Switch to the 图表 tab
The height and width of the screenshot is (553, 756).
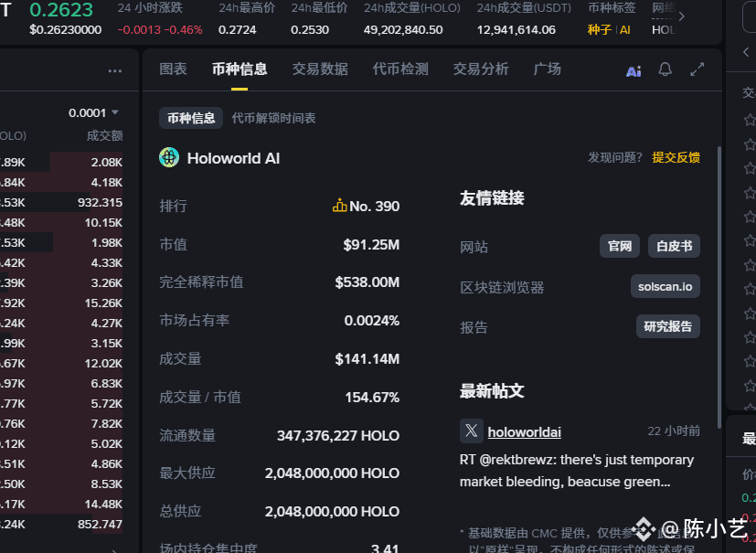point(173,69)
